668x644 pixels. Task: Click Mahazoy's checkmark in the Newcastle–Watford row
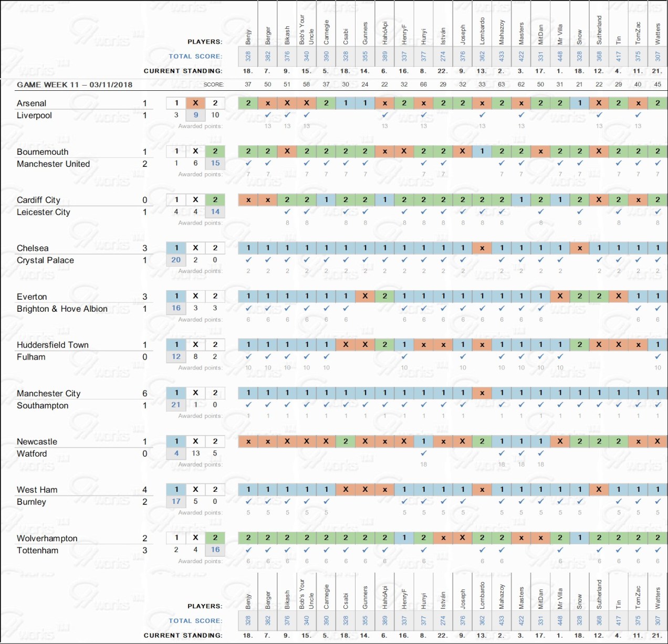coord(502,453)
